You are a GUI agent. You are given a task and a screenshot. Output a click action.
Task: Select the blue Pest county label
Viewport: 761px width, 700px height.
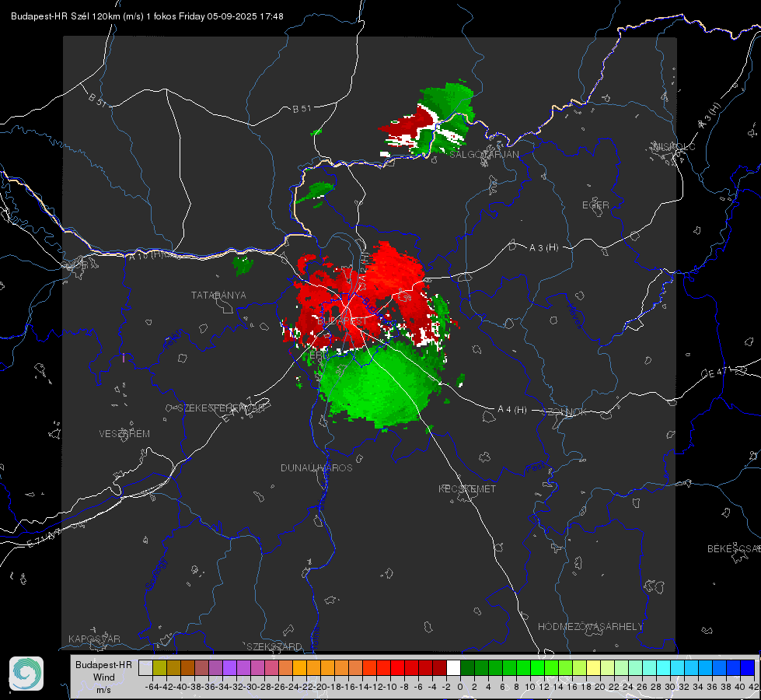tap(535, 468)
